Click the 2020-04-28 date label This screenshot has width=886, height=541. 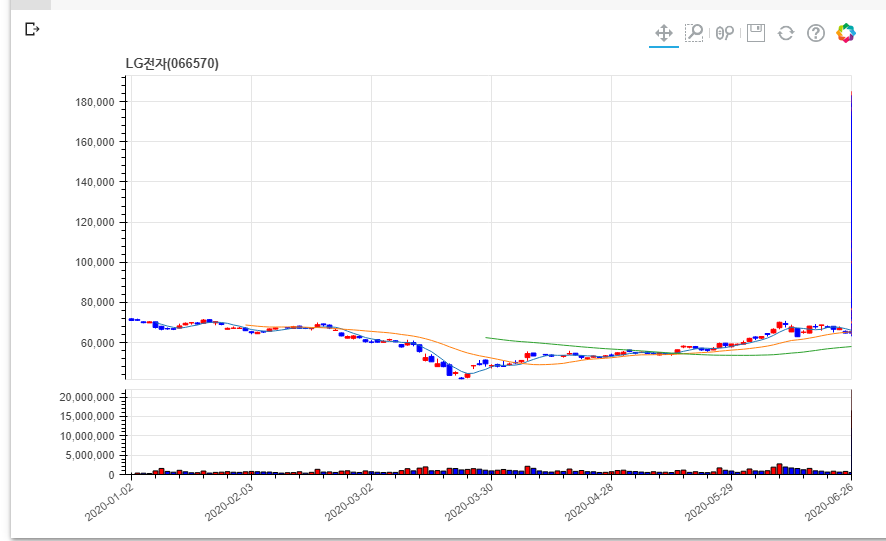click(x=589, y=503)
